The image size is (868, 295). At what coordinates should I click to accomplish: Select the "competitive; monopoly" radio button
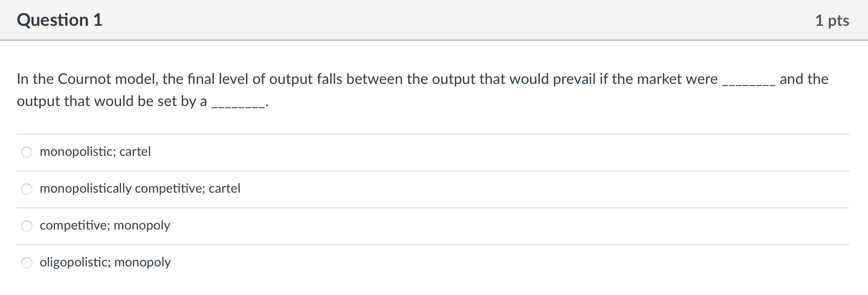click(x=27, y=225)
